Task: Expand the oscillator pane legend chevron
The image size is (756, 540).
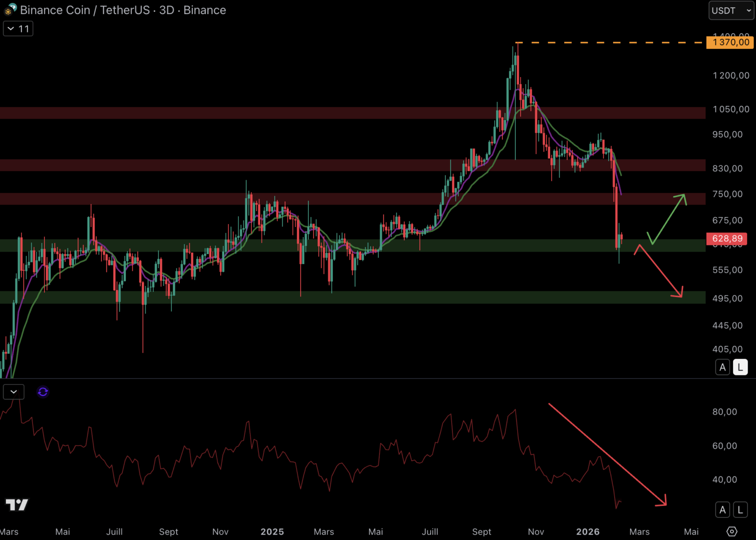Action: pos(13,392)
